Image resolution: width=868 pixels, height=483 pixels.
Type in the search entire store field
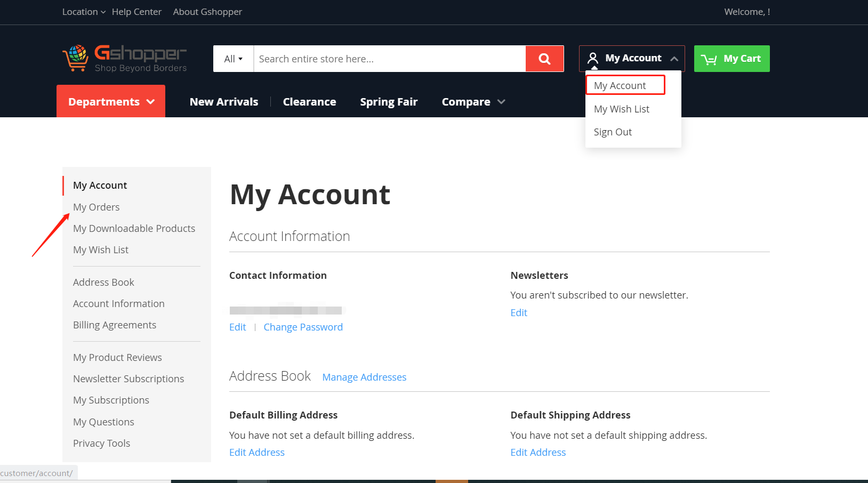pos(389,59)
